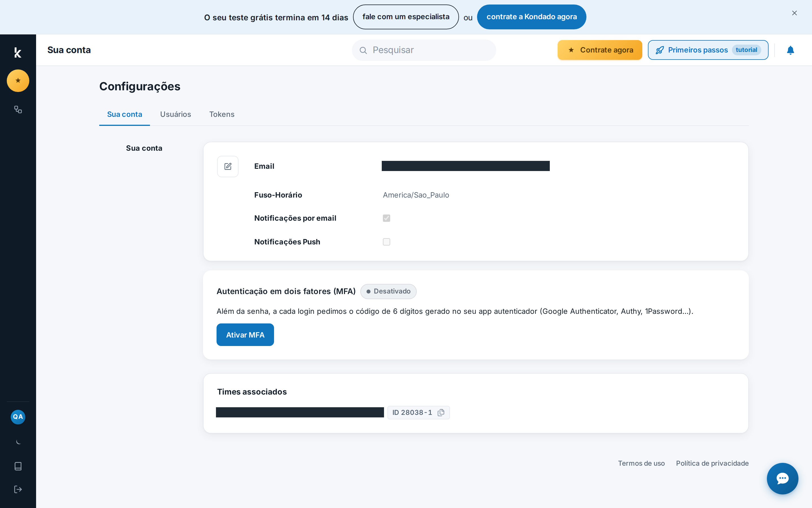812x508 pixels.
Task: Log out using the exit icon
Action: click(x=18, y=489)
